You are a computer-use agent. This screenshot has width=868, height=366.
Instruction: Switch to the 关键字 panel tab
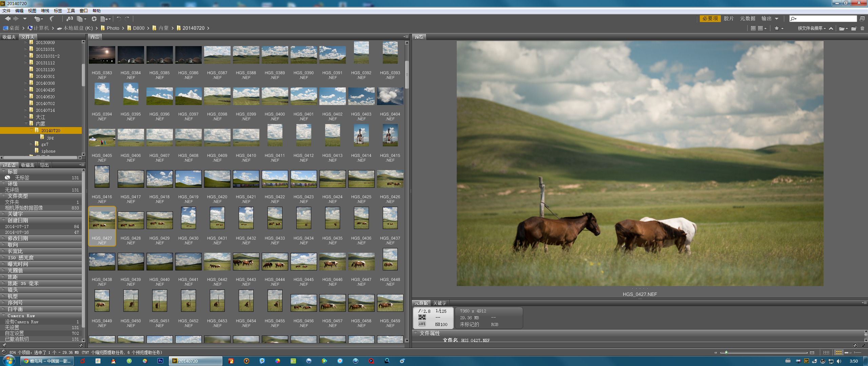(x=439, y=303)
